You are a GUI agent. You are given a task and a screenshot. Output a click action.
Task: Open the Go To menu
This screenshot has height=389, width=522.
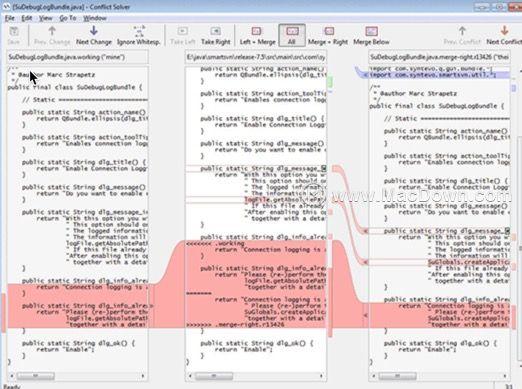click(x=68, y=18)
